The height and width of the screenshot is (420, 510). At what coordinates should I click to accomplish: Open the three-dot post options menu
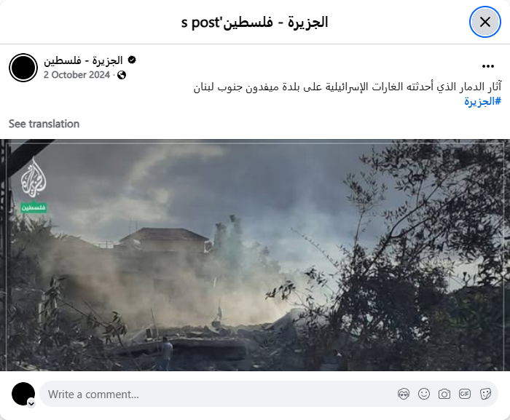(488, 66)
